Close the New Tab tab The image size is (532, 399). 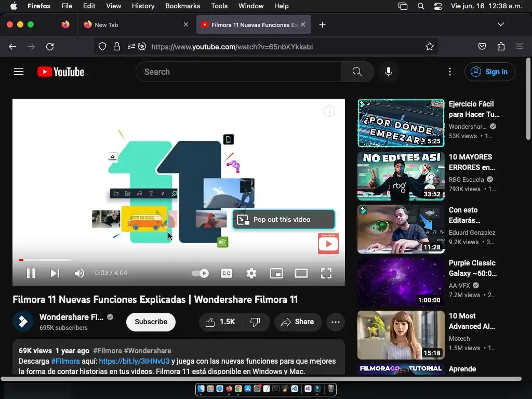pos(186,24)
